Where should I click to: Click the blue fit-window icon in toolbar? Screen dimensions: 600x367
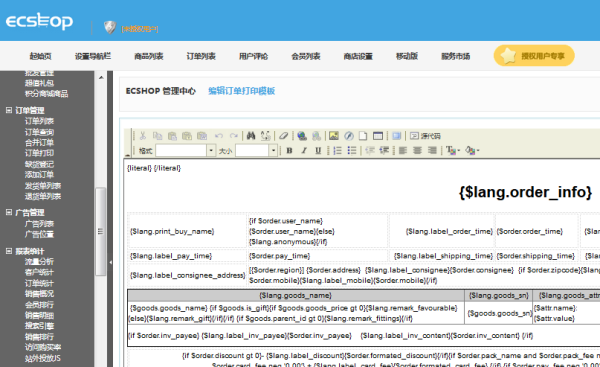pyautogui.click(x=396, y=136)
